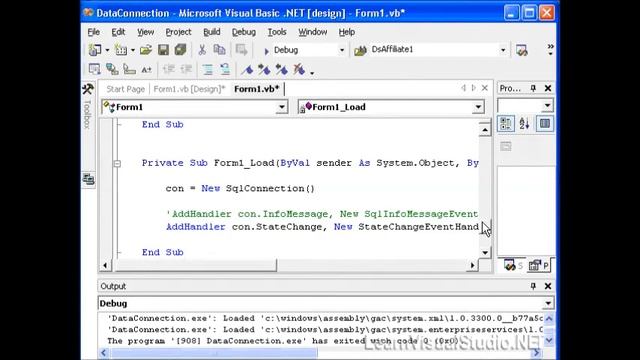Save Form1.vb with the floppy disk icon
The image size is (640, 360).
163,50
